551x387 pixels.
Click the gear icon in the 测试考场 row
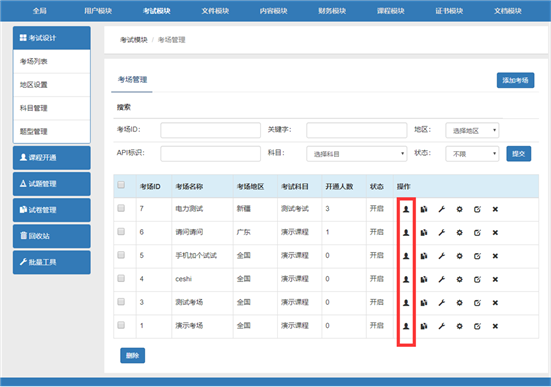click(x=459, y=303)
